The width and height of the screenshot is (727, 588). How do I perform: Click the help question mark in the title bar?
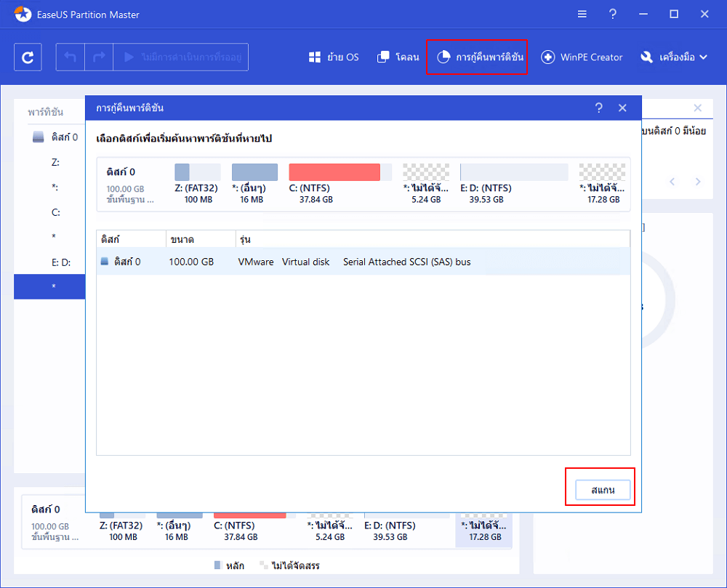[612, 15]
